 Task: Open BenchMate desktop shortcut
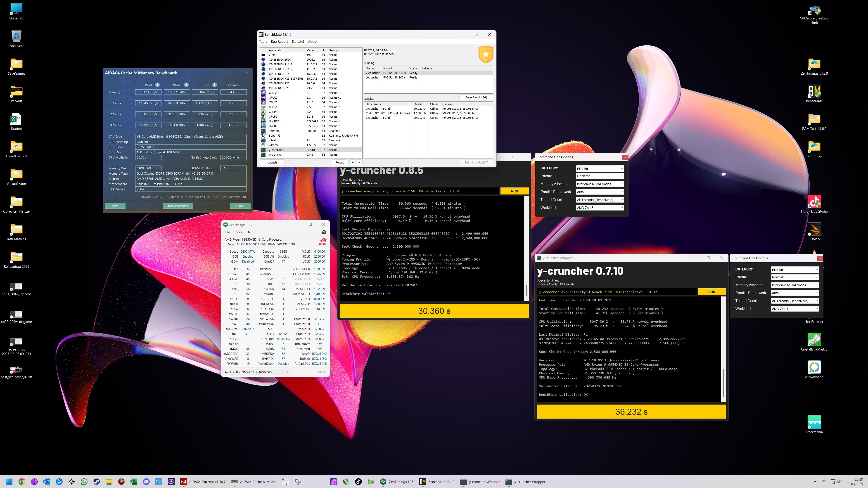click(x=814, y=94)
